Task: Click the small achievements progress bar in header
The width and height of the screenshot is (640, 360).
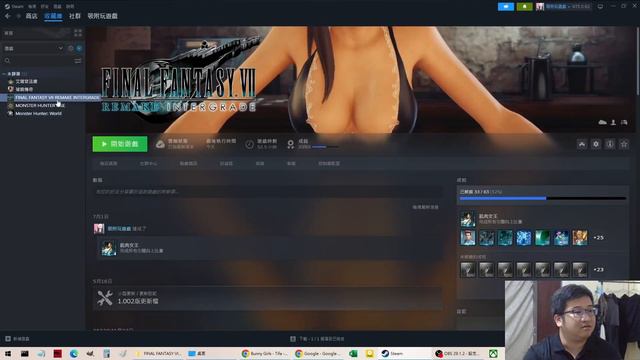Action: 325,147
